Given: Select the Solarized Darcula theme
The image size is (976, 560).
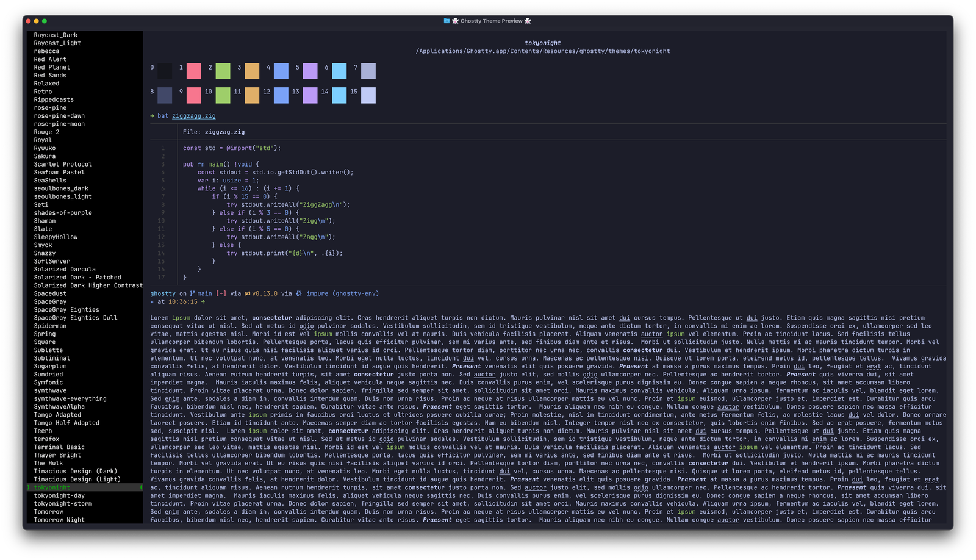Looking at the screenshot, I should tap(65, 269).
